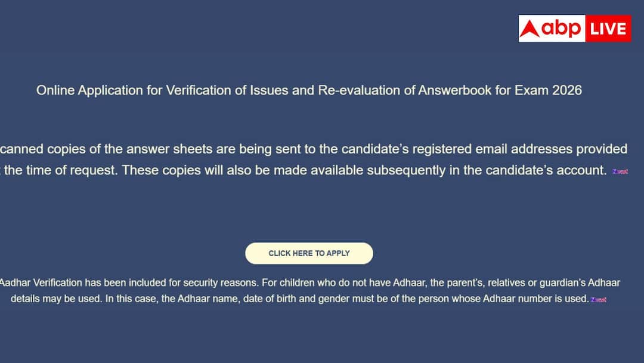
Task: Open the red ABP arrow logo
Action: (x=530, y=29)
